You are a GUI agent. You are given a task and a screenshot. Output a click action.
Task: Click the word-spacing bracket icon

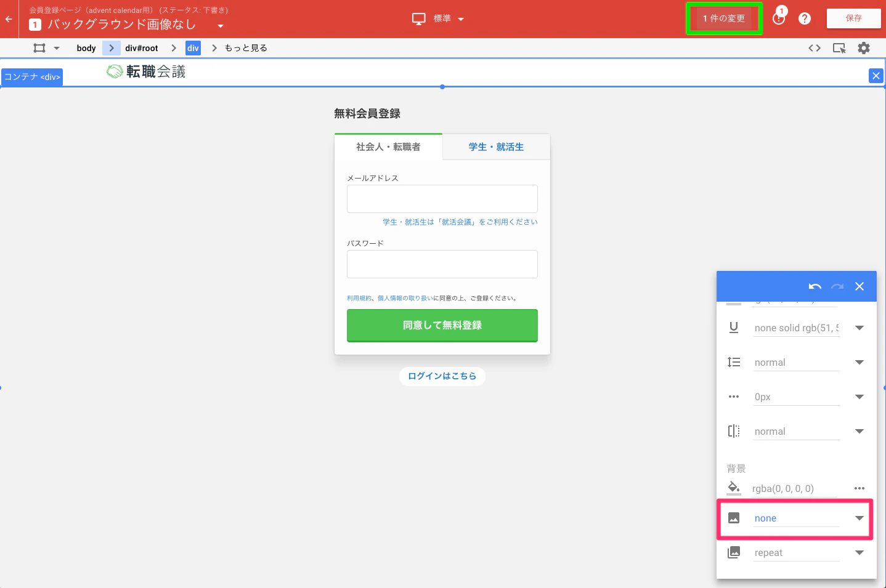(x=734, y=431)
